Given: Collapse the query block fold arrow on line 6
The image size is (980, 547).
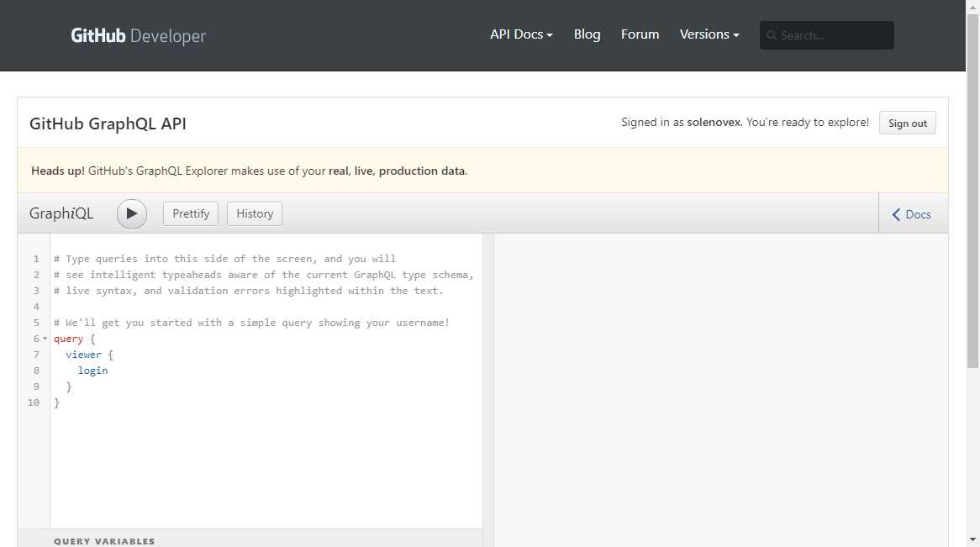Looking at the screenshot, I should [x=45, y=339].
